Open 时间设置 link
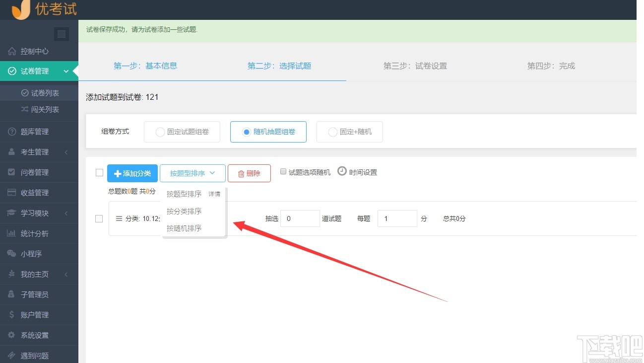This screenshot has width=644, height=363. 363,172
